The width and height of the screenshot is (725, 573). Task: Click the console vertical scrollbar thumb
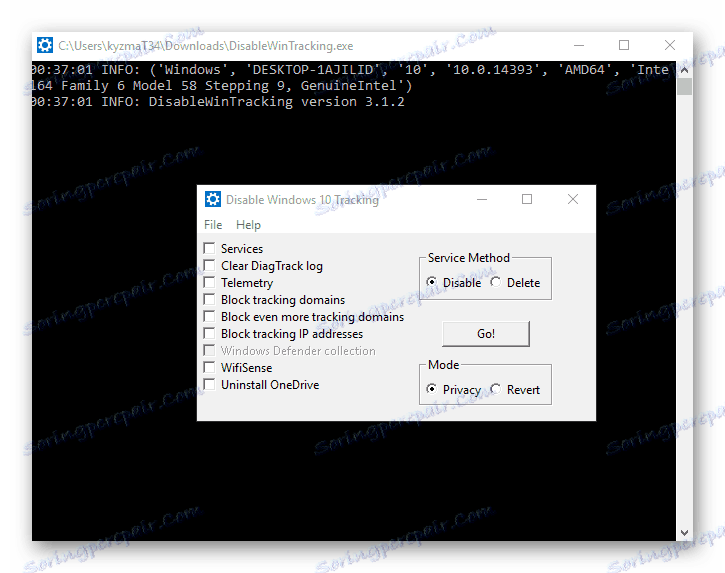tap(684, 86)
